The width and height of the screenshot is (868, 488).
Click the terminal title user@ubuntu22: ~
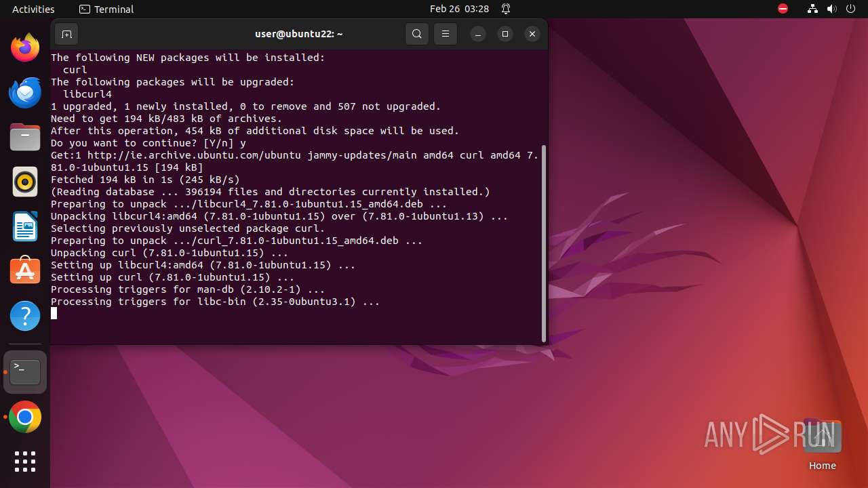(x=299, y=34)
